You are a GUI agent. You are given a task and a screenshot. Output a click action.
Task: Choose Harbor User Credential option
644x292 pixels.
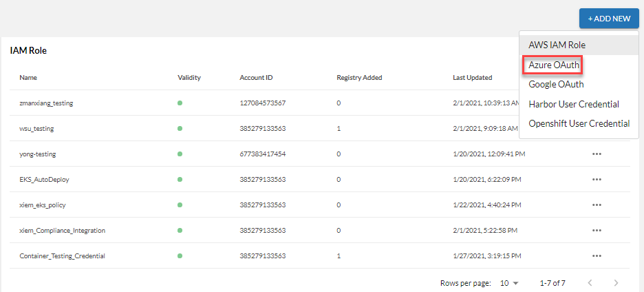(x=574, y=104)
